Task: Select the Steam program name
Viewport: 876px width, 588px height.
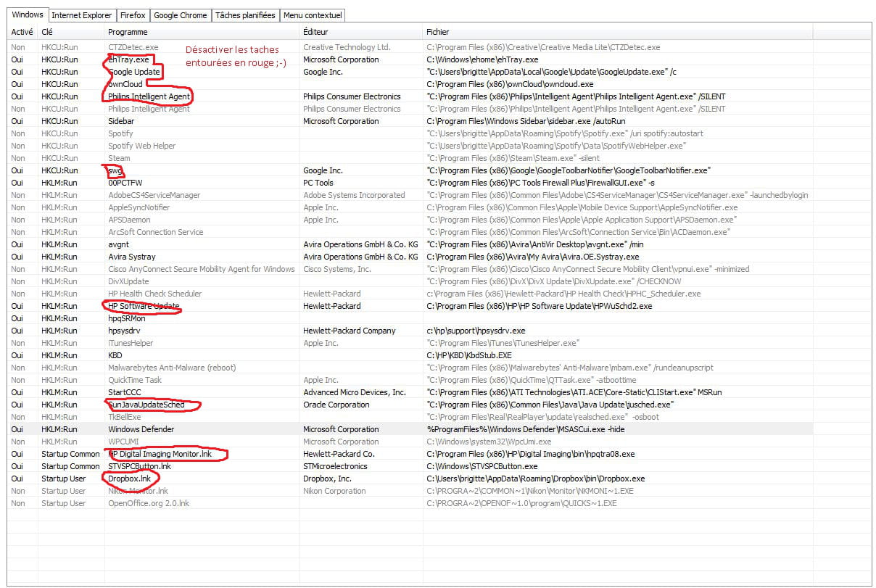Action: click(x=119, y=158)
